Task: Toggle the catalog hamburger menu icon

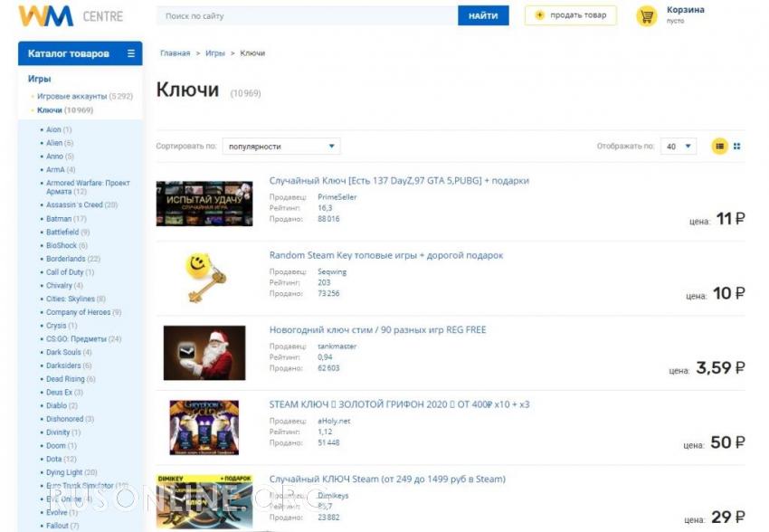Action: (131, 53)
